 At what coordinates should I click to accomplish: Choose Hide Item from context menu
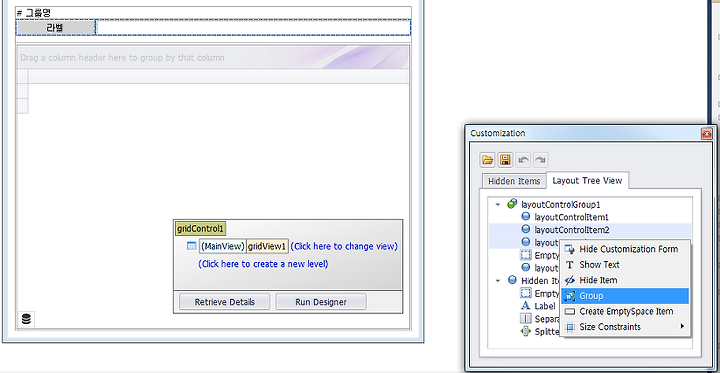(625, 280)
